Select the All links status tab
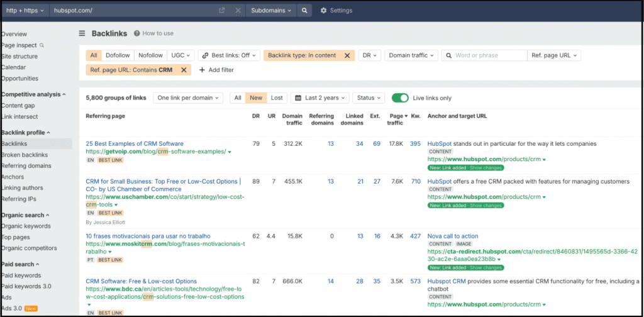Image resolution: width=644 pixels, height=317 pixels. click(238, 97)
